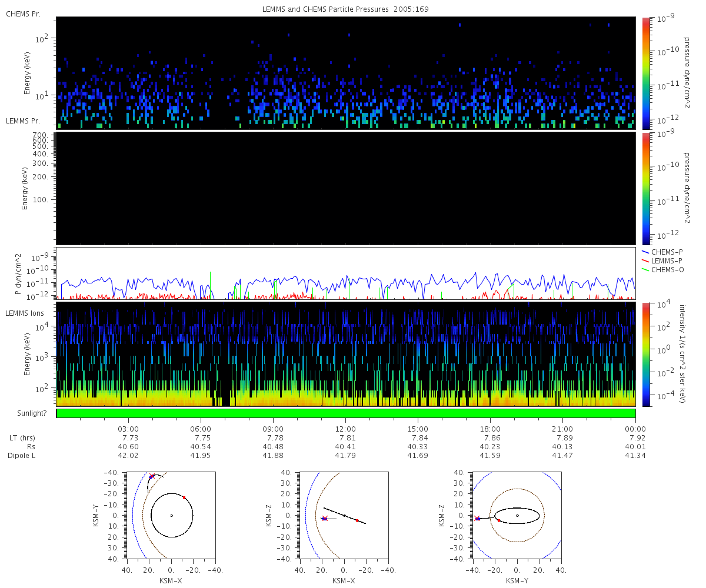Click the spacecraft marker in the KSM-Y/KSM-Z plot
The width and height of the screenshot is (706, 588).
478,519
